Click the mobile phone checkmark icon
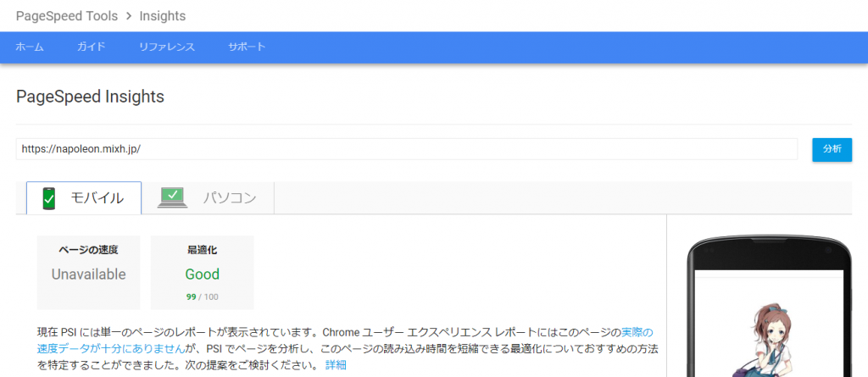Screen dimensions: 868x377 click(49, 198)
